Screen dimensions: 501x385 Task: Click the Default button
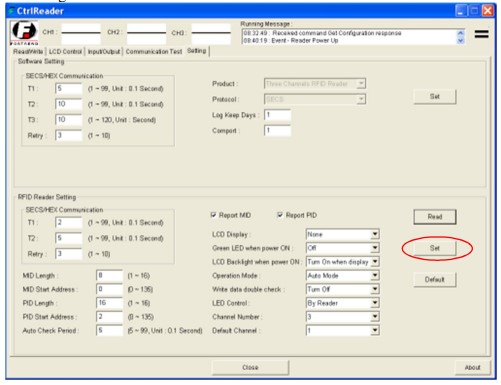tap(435, 279)
